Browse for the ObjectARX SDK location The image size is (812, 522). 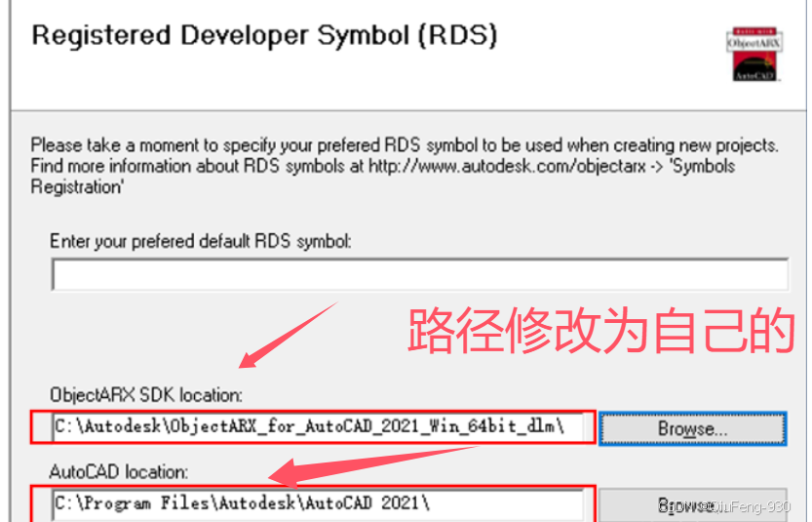692,428
